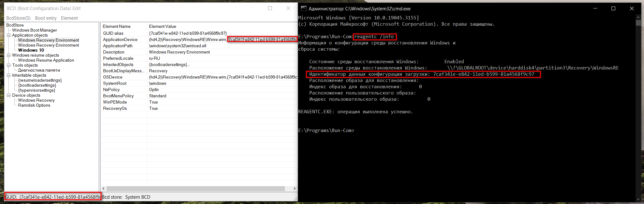This screenshot has width=644, height=204.
Task: Click the OptIn value cell
Action: click(154, 89)
